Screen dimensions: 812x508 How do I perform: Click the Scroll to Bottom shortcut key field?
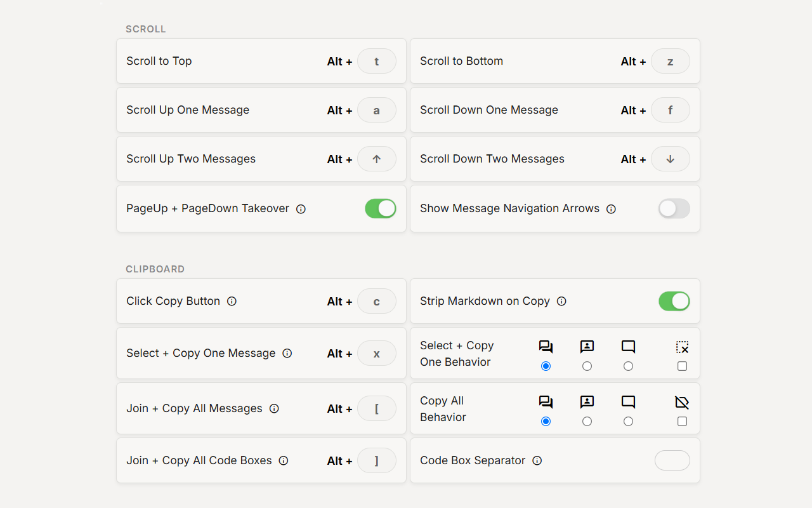tap(671, 62)
